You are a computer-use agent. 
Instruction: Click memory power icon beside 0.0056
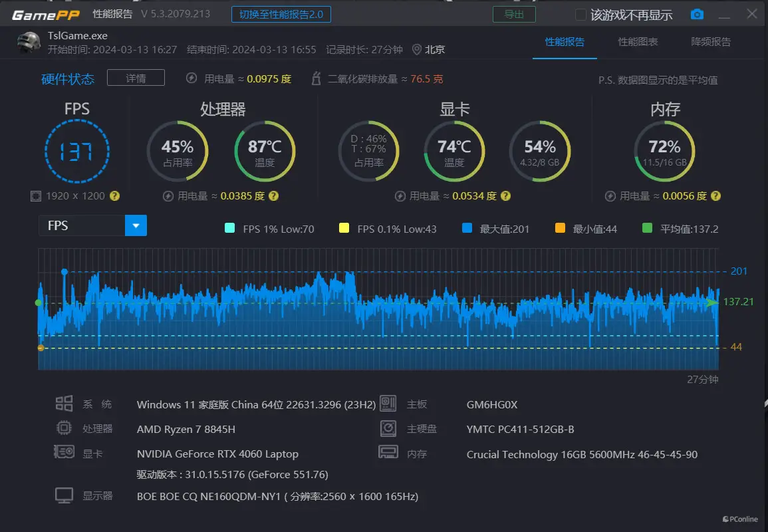610,196
